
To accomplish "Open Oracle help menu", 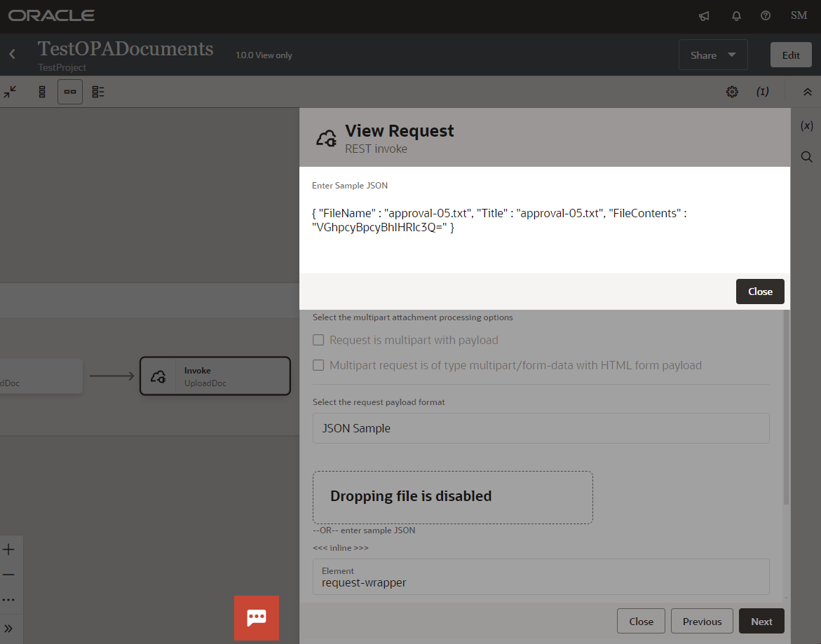I will tap(765, 15).
